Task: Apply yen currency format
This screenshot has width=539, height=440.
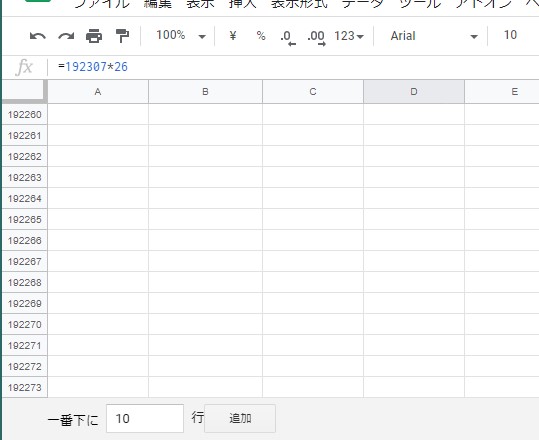Action: [x=233, y=35]
